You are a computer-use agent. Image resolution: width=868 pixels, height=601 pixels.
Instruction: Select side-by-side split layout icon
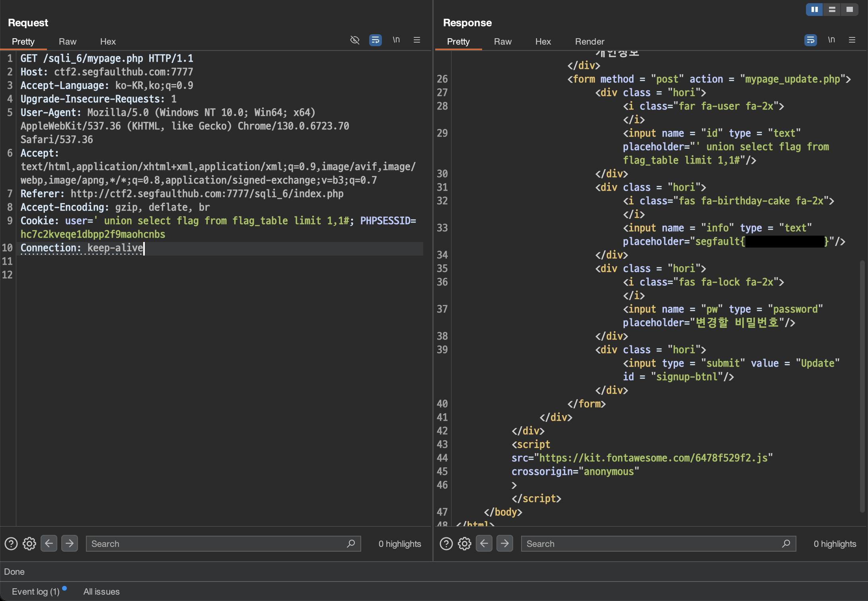(x=814, y=10)
